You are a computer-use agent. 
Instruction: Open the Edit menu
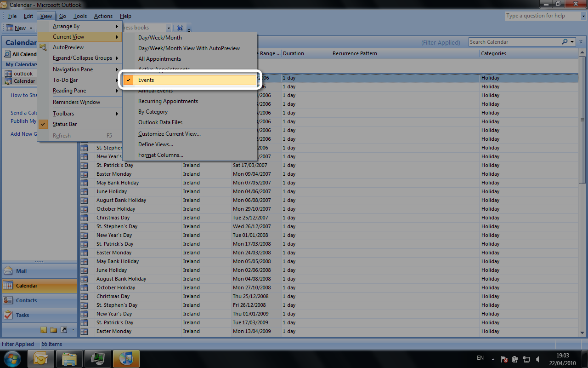click(x=28, y=16)
